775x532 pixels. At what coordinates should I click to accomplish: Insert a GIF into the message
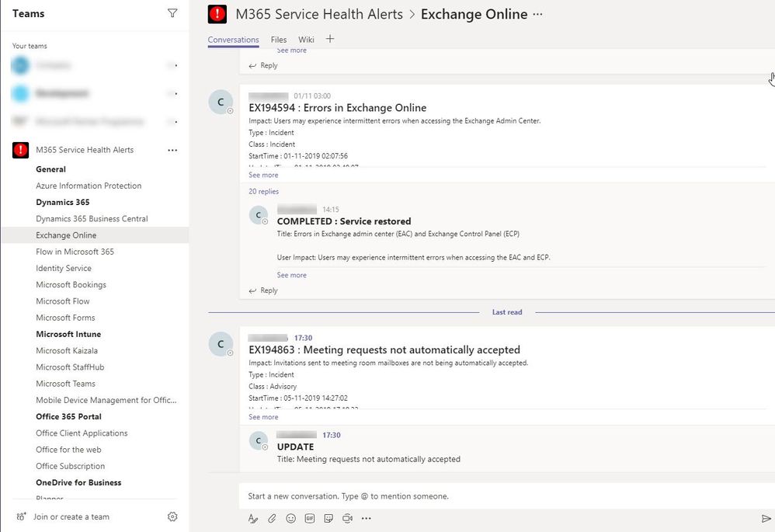[x=309, y=518]
